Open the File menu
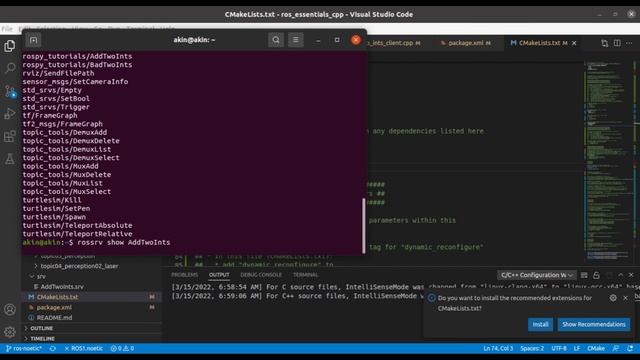The image size is (640, 360). 7,29
